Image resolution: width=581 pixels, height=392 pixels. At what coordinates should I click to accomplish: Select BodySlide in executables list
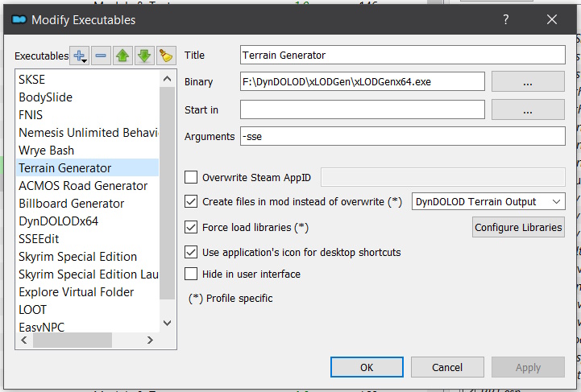point(88,97)
